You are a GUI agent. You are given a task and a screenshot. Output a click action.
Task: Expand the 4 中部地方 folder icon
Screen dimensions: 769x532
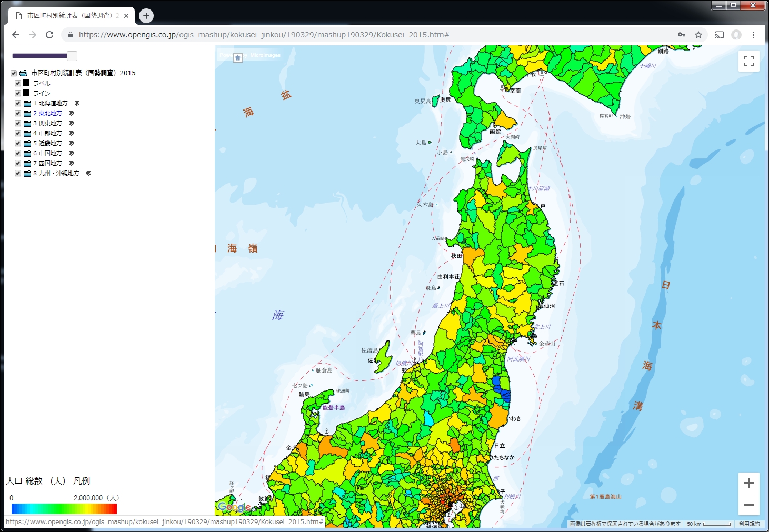[27, 133]
